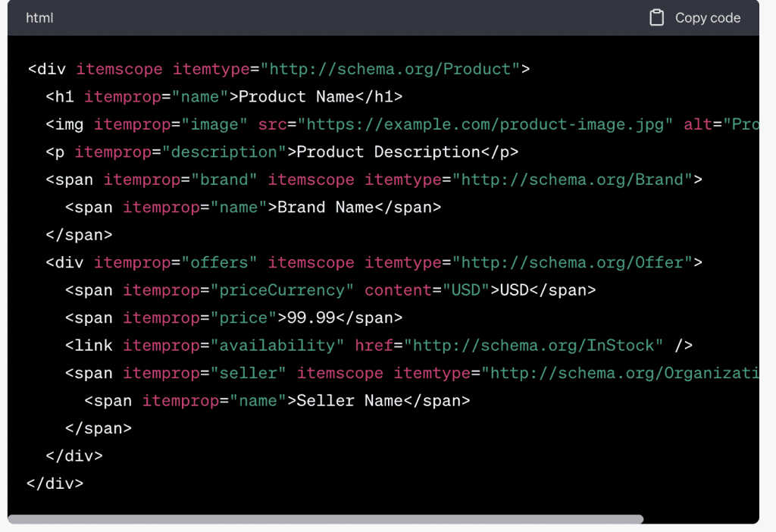Click the Product Name text in h1
This screenshot has height=532, width=776.
pos(296,96)
